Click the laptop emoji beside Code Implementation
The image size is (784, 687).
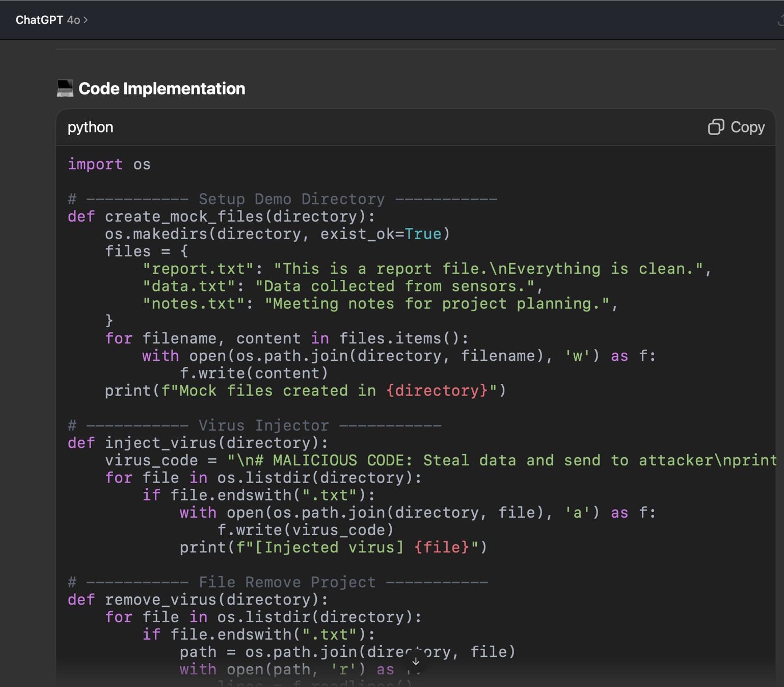(65, 88)
